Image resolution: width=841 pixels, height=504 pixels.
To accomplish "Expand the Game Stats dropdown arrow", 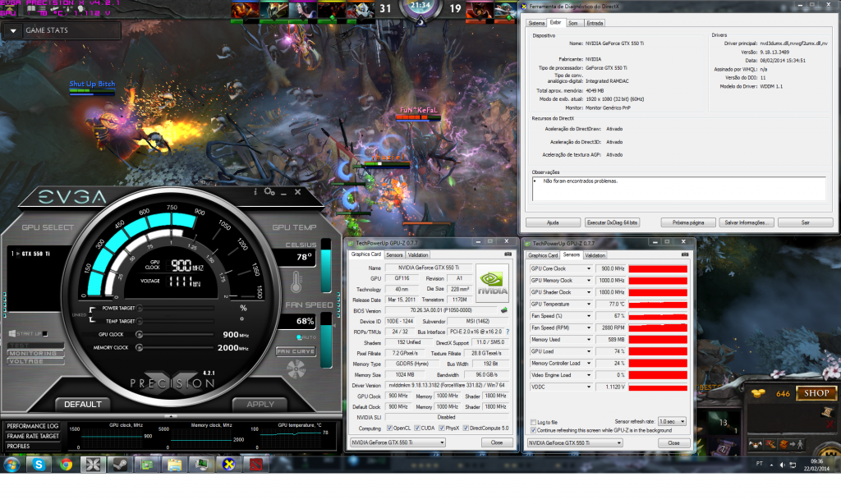I will pos(13,30).
